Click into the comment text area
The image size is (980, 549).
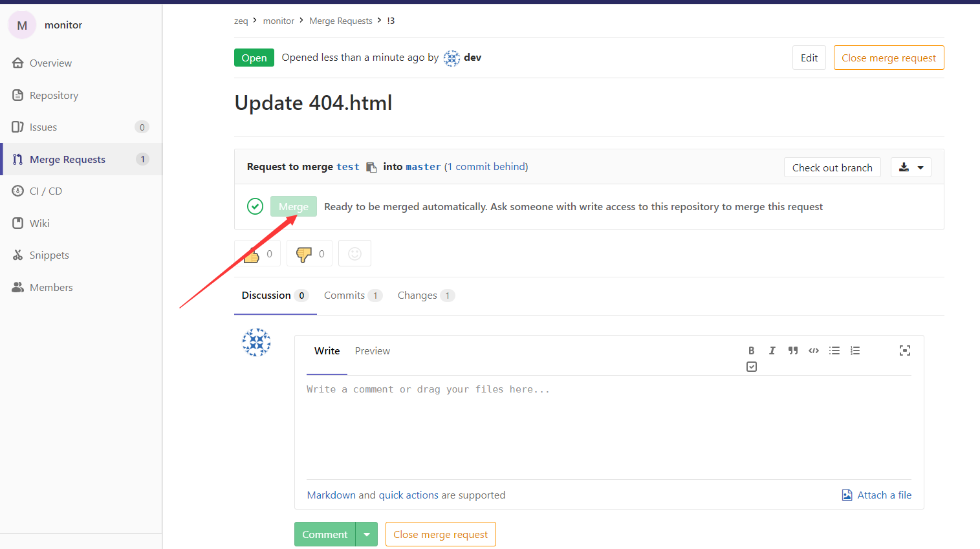(608, 427)
